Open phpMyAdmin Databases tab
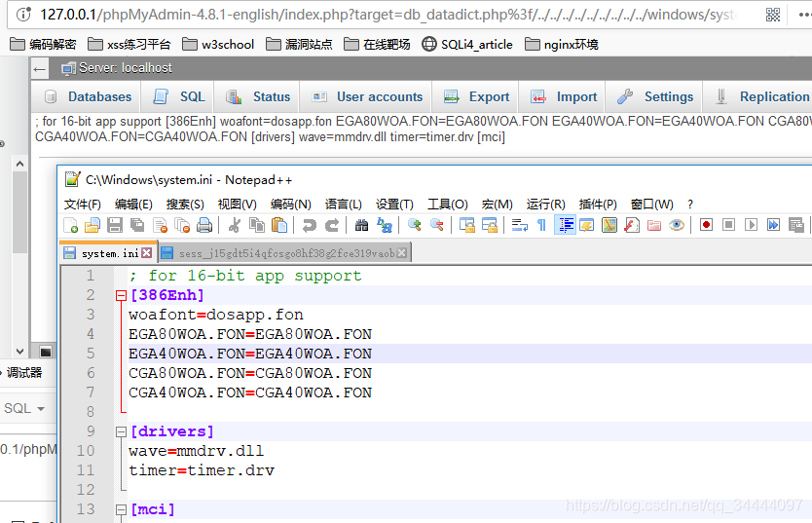The height and width of the screenshot is (523, 812). [88, 96]
